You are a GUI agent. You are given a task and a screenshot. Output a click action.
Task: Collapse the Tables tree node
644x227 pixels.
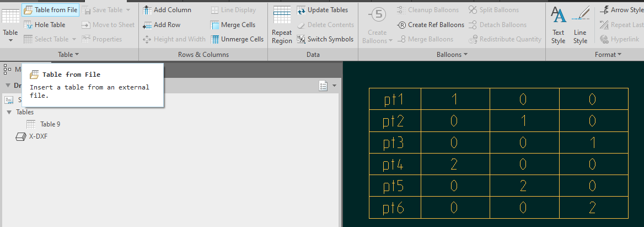pos(9,112)
